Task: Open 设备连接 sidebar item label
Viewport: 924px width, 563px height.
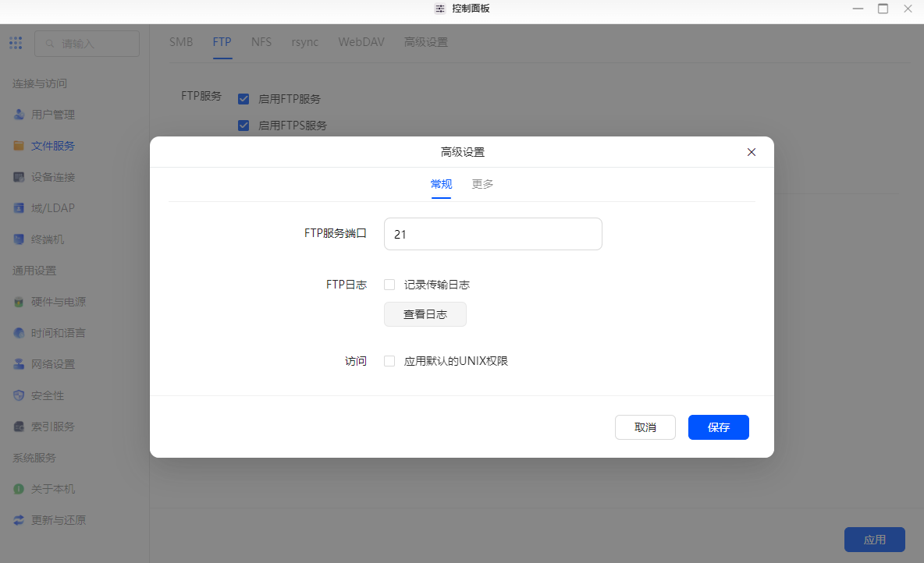Action: [53, 177]
